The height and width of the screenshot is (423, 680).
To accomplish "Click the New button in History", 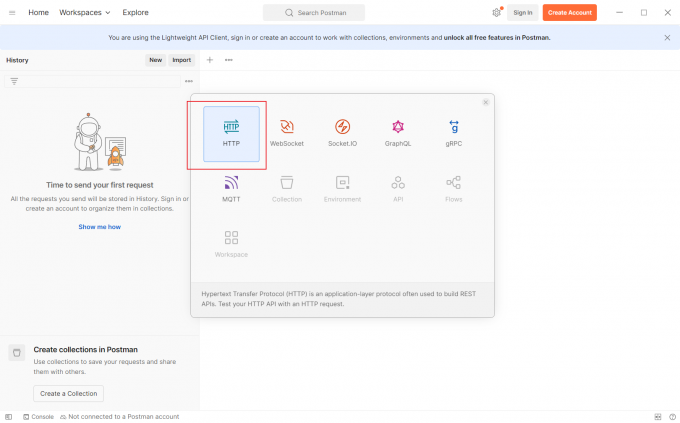I will [x=156, y=60].
